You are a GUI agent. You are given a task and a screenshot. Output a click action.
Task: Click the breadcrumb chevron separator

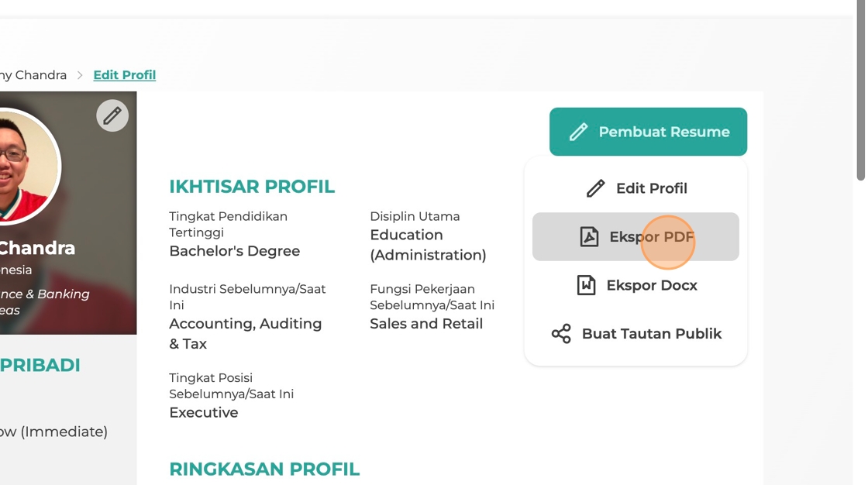80,74
